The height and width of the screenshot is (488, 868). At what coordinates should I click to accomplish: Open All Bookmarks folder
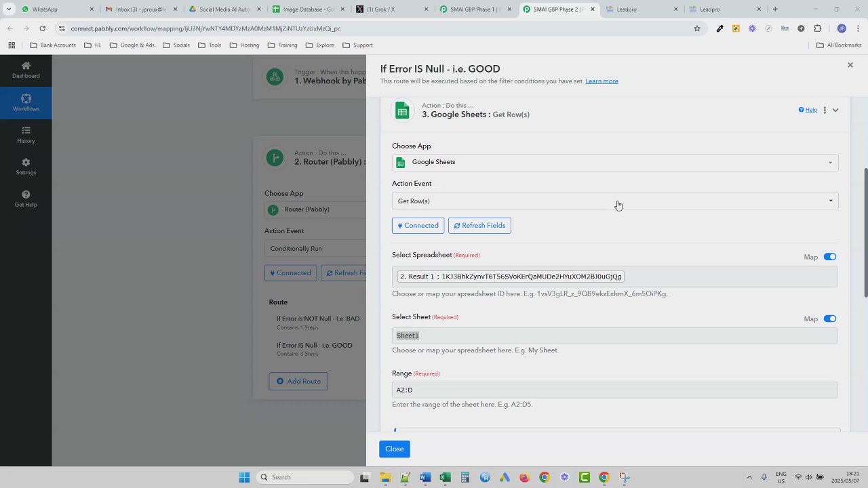pyautogui.click(x=839, y=45)
